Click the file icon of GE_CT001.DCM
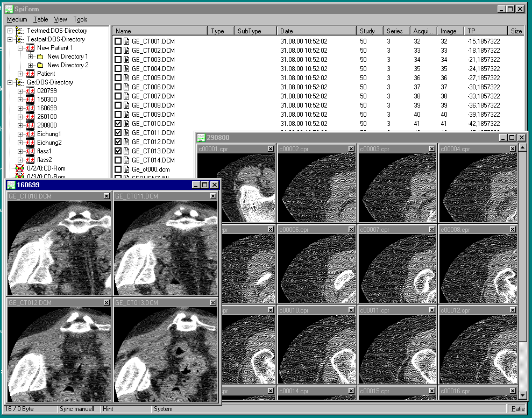The image size is (532, 418). click(x=126, y=41)
